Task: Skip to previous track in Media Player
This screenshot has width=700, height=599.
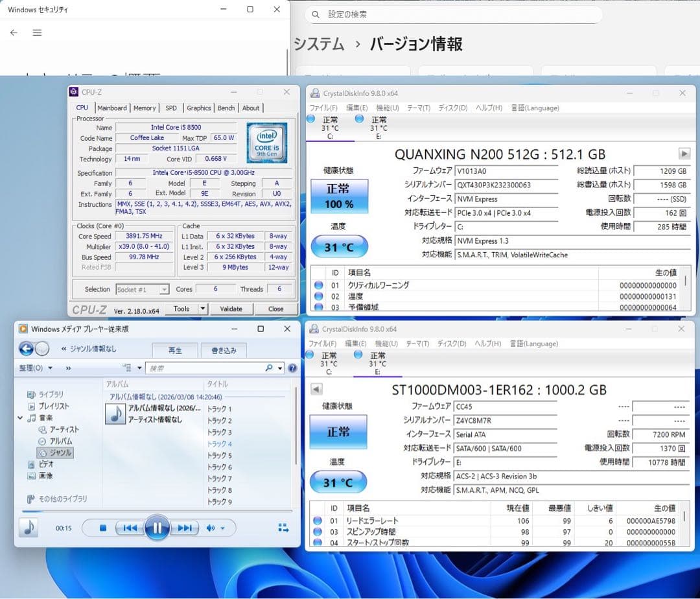Action: pyautogui.click(x=130, y=528)
